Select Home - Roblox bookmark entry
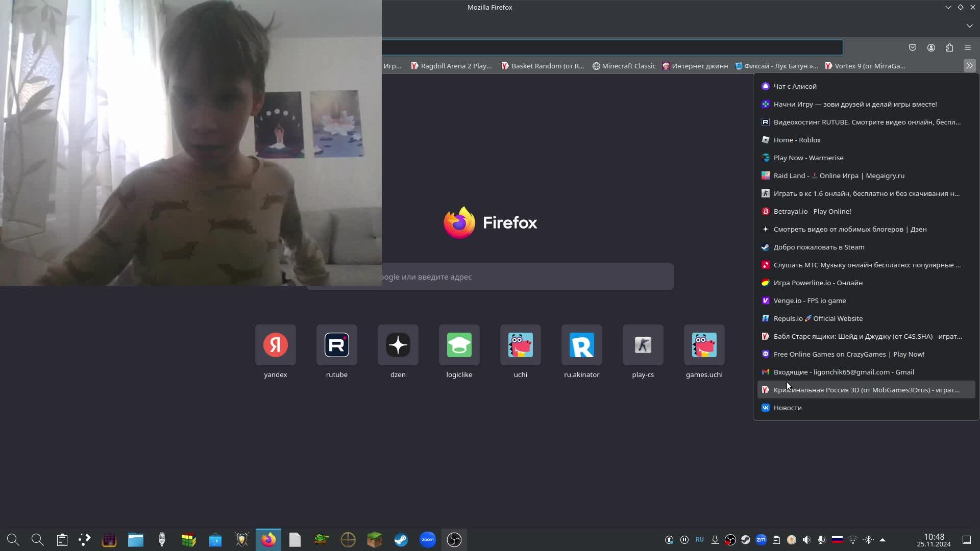 point(797,140)
